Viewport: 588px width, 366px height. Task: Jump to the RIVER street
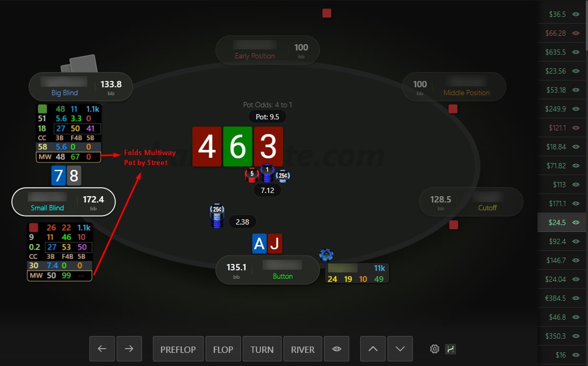click(302, 349)
